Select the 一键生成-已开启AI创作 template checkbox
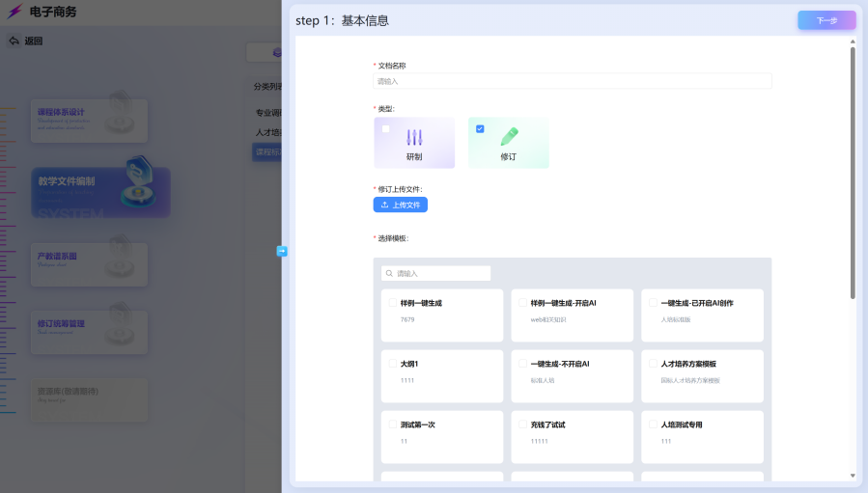 653,303
